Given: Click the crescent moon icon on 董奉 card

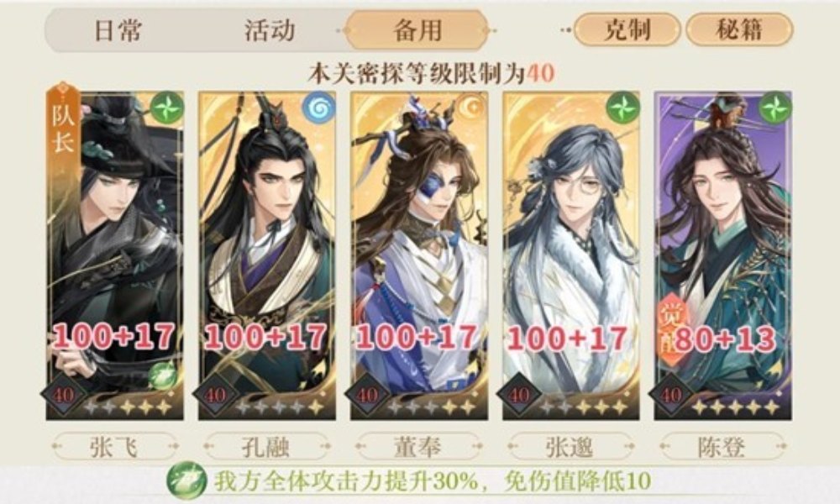Looking at the screenshot, I should click(471, 108).
